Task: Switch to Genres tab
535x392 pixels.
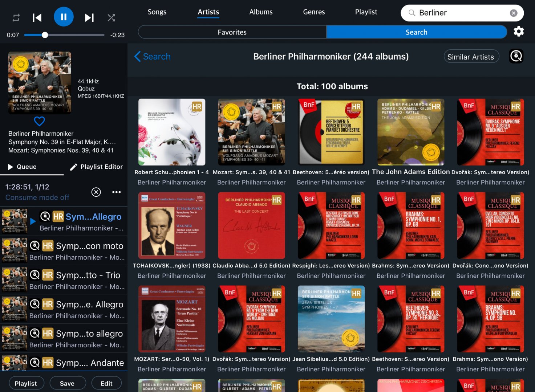Action: pos(314,12)
